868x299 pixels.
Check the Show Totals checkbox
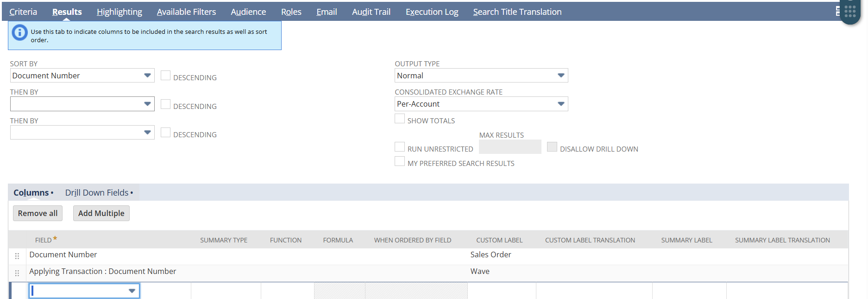(400, 119)
